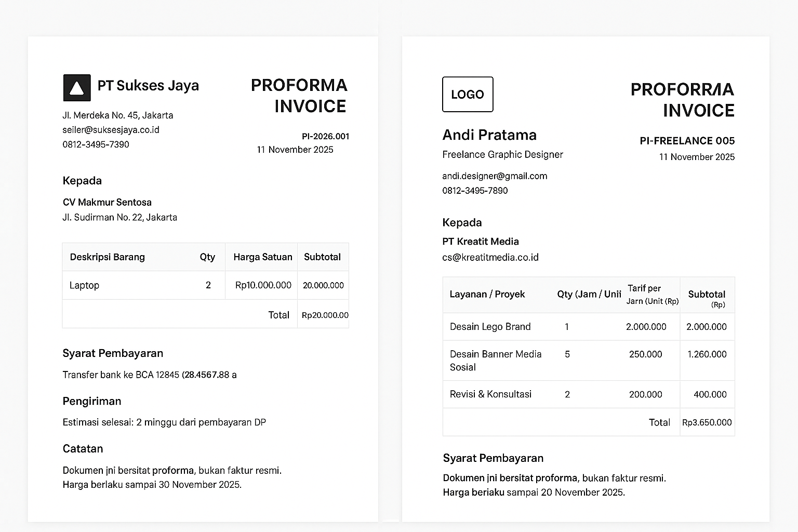
Task: Click the Syarat Pembayaran section heading
Action: (x=113, y=353)
